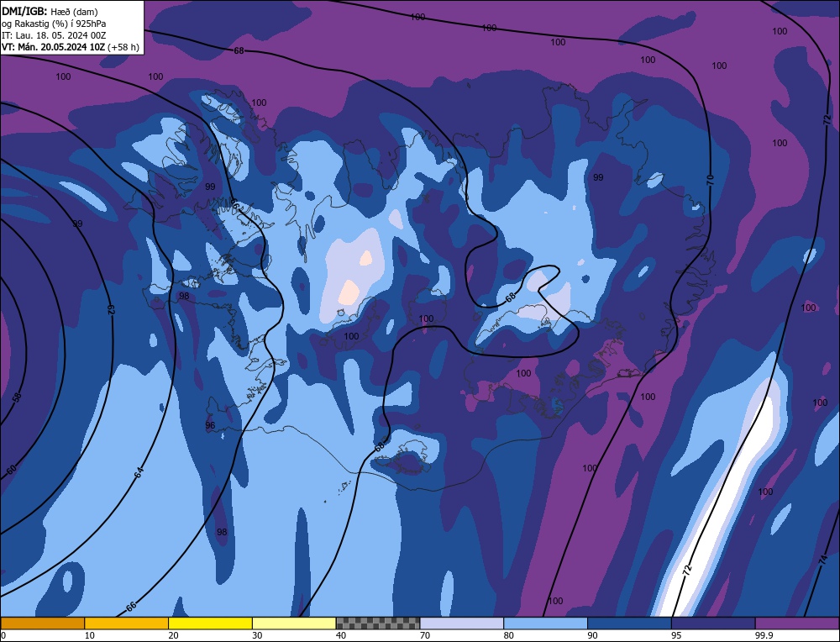Click the '60' height contour label
Screen dimensions: 840x642
[x=11, y=470]
